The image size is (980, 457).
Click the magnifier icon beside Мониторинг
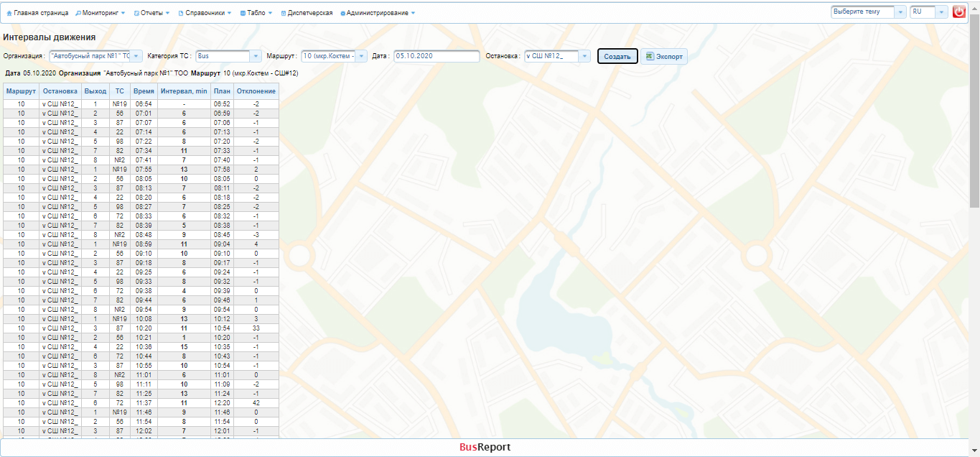tap(78, 13)
